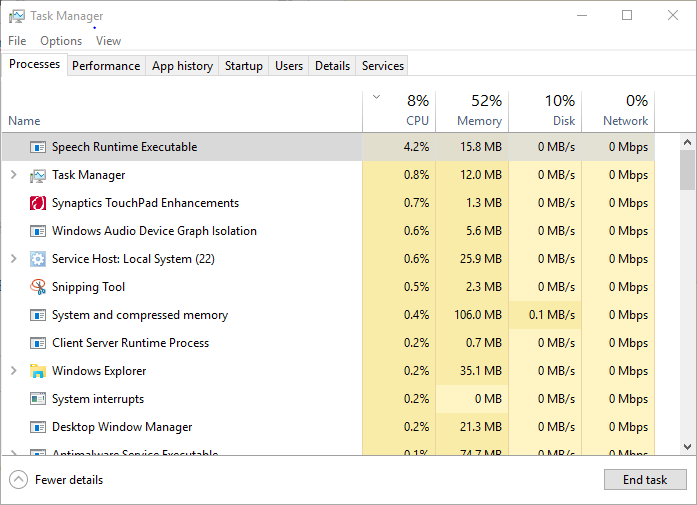Image resolution: width=697 pixels, height=505 pixels.
Task: Click the System interrupts process icon
Action: (x=38, y=399)
